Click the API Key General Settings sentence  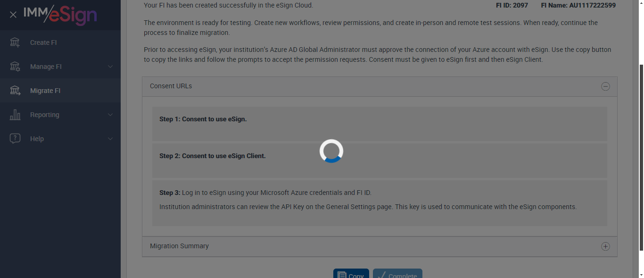pos(368,207)
